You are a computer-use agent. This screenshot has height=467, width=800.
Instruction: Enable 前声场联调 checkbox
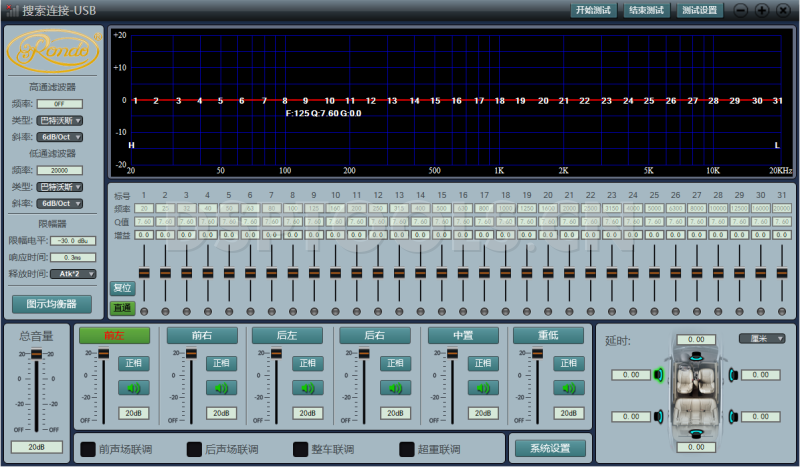pos(88,449)
